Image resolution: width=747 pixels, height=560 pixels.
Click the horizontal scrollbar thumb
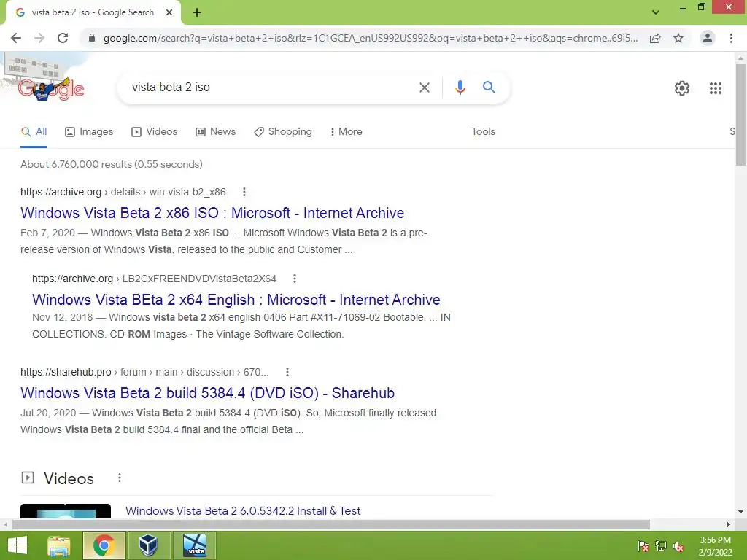click(x=331, y=524)
